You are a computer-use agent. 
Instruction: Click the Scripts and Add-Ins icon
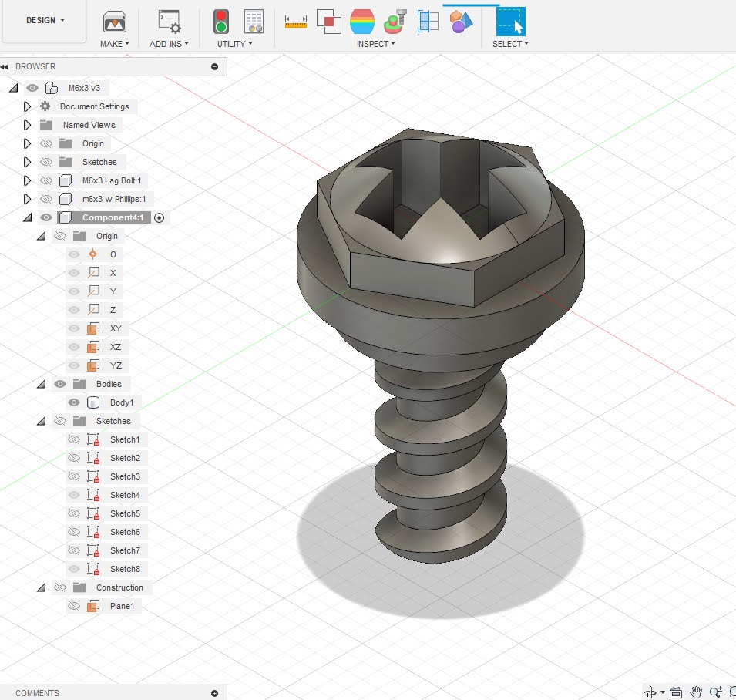169,22
